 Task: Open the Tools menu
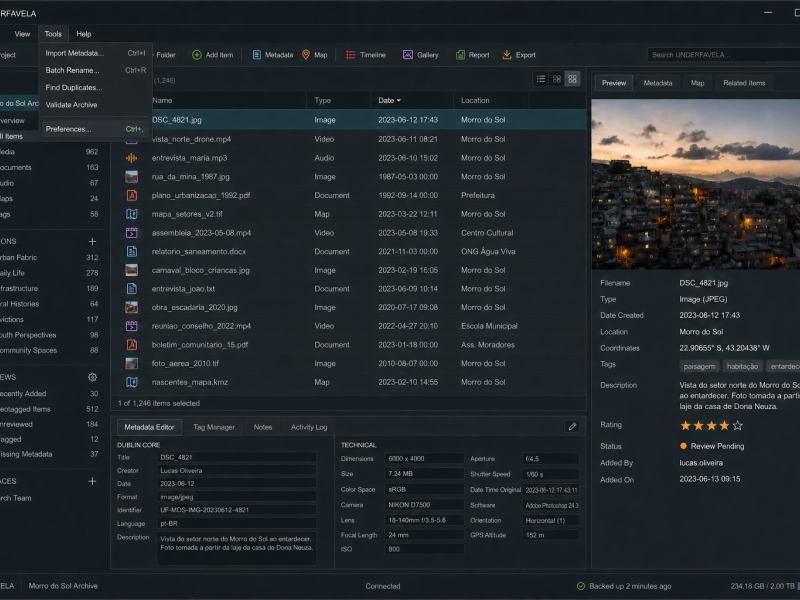tap(53, 34)
